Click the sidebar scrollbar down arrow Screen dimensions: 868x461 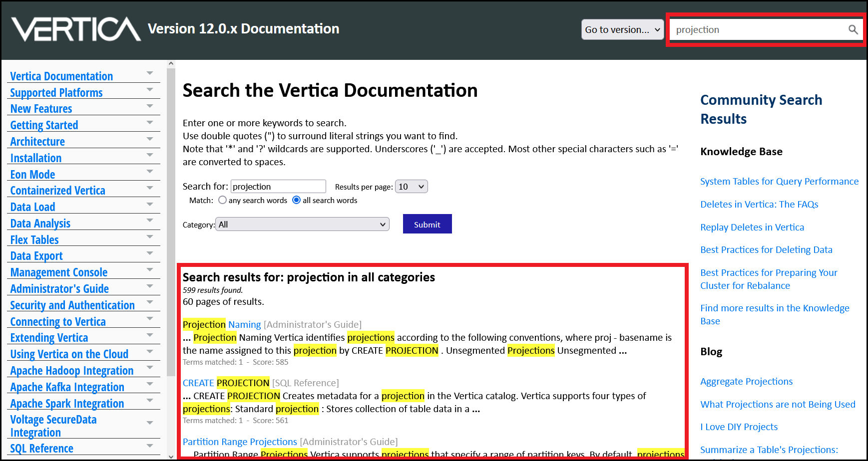click(171, 456)
